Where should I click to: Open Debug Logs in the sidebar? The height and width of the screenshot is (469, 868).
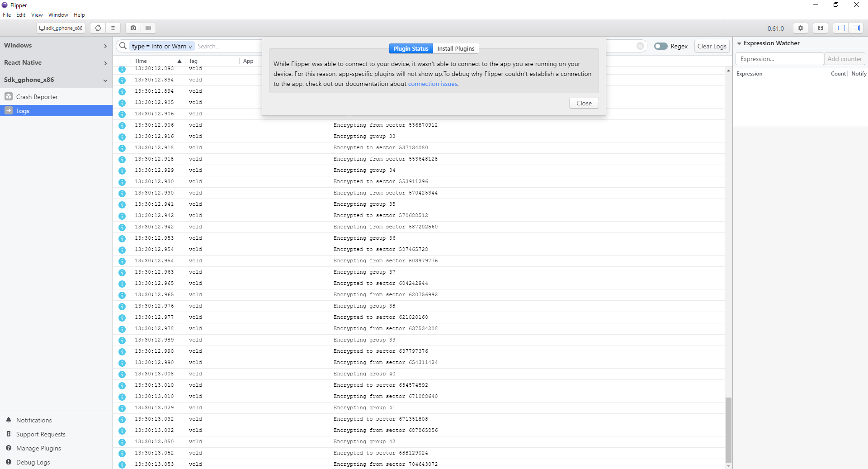click(33, 462)
